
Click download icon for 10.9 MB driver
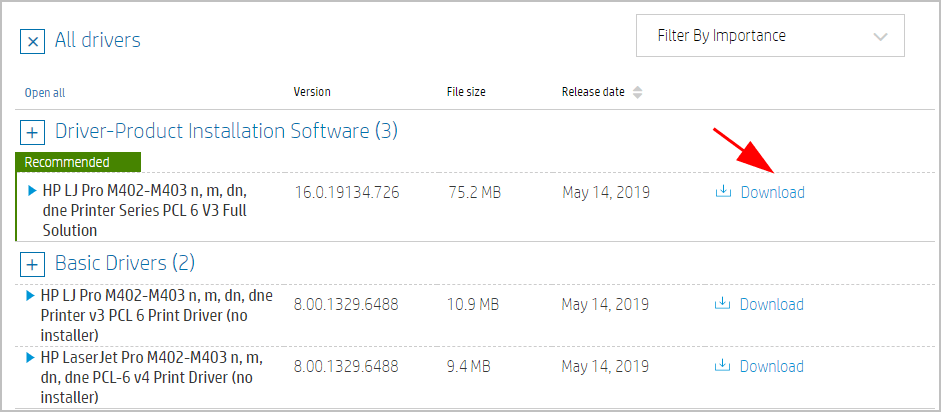[x=723, y=303]
